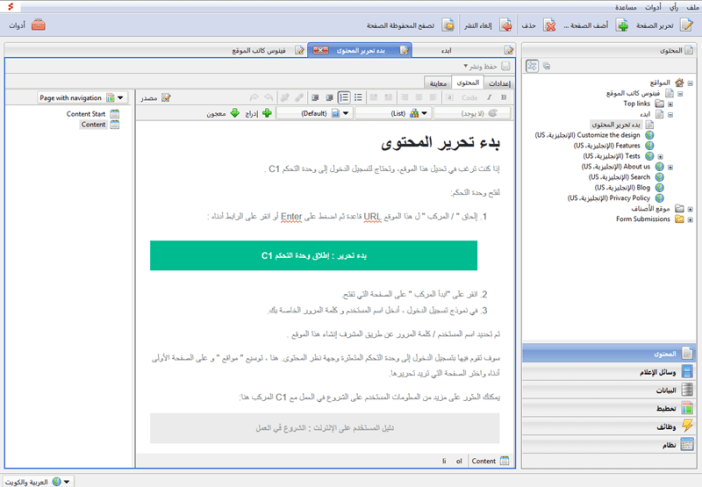Expand the About us tree node
The image size is (702, 487).
[x=670, y=167]
